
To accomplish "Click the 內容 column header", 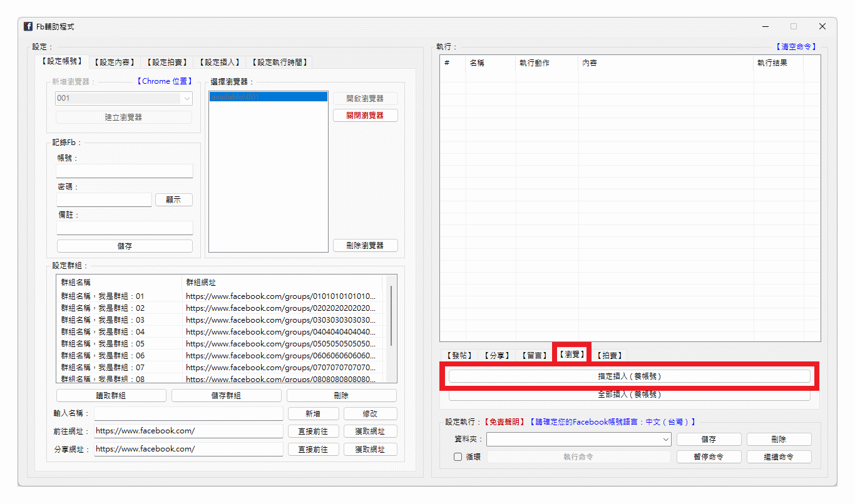I will click(666, 63).
